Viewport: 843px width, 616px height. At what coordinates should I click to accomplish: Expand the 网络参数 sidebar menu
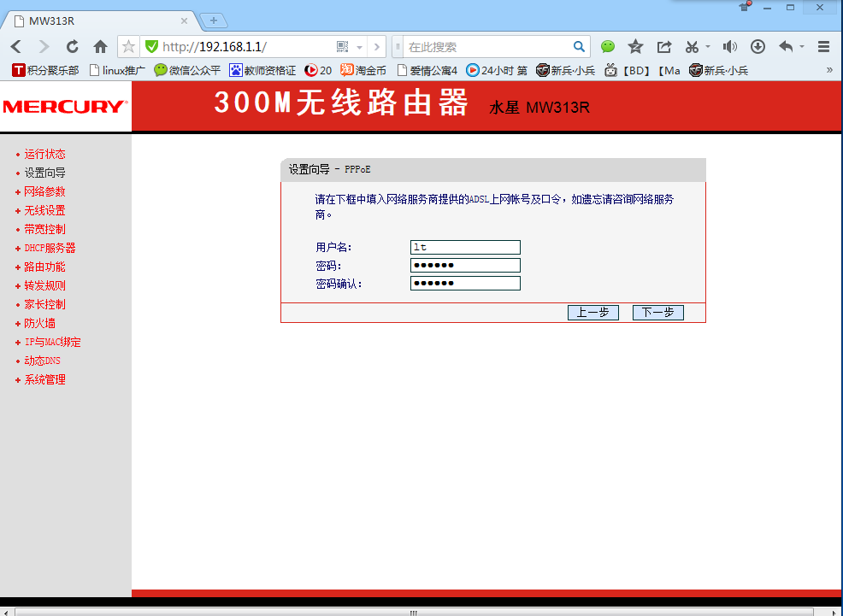pos(44,191)
